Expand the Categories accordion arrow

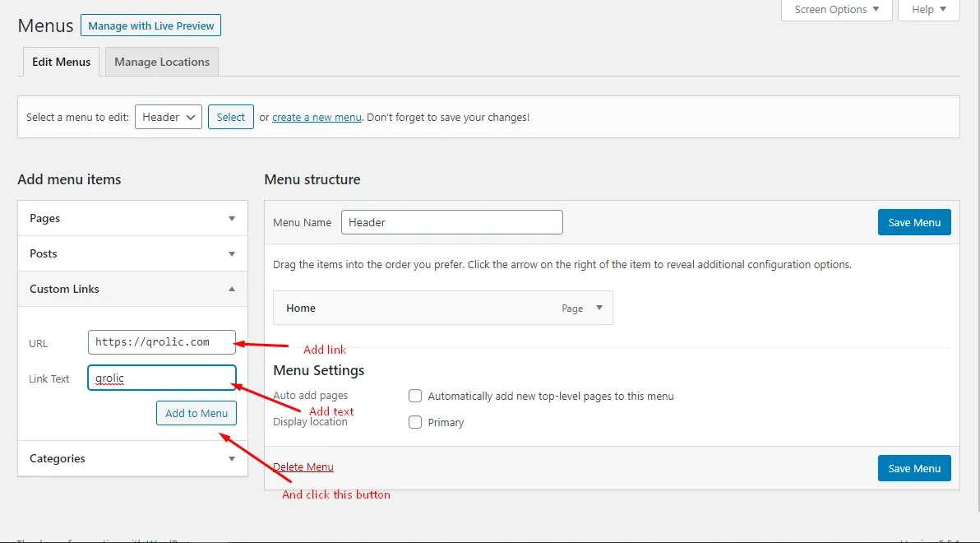232,459
